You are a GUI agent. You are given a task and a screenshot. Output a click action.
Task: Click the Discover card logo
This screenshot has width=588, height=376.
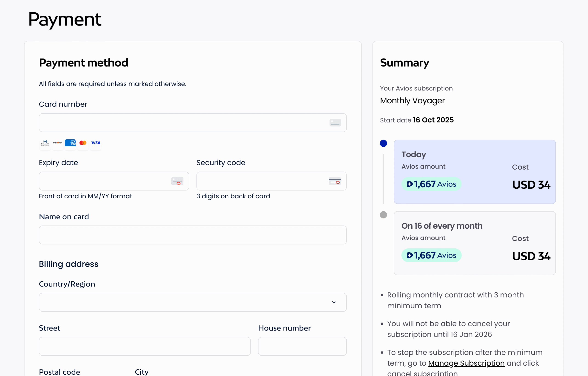click(x=58, y=143)
